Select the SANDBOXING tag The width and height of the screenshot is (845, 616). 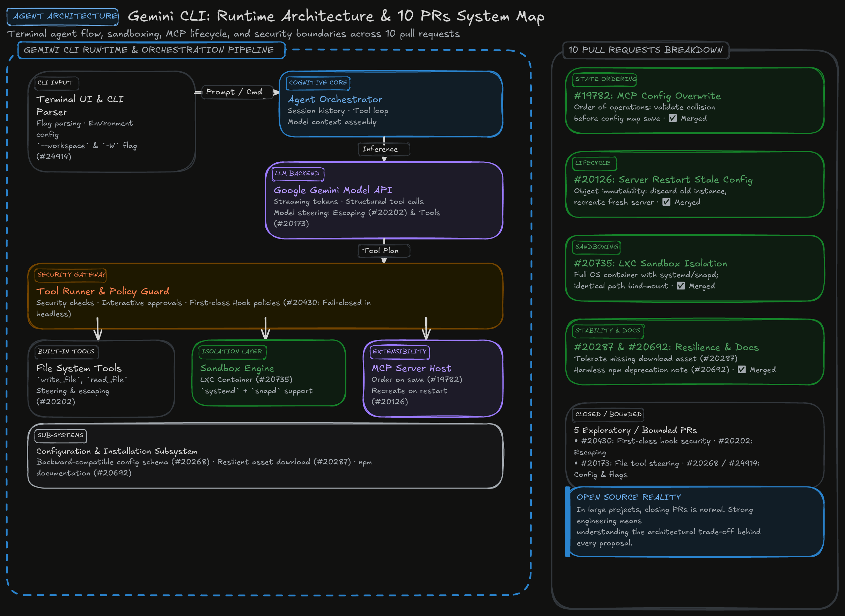596,247
